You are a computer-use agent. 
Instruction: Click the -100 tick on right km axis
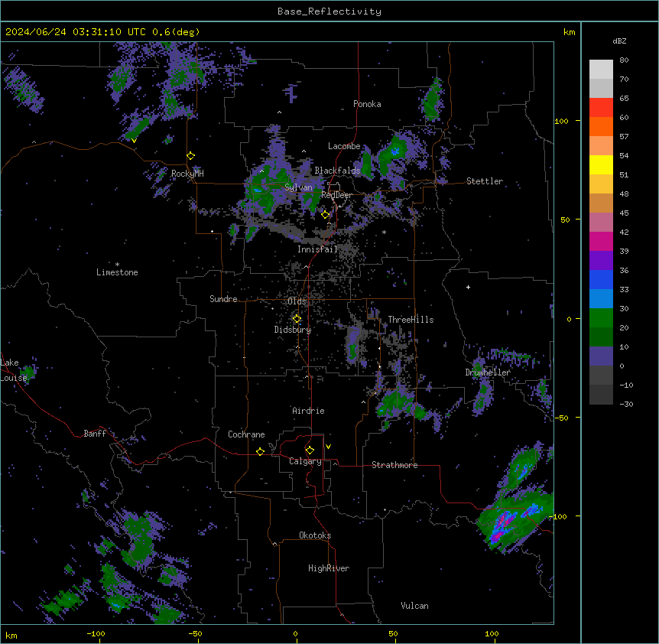[559, 516]
